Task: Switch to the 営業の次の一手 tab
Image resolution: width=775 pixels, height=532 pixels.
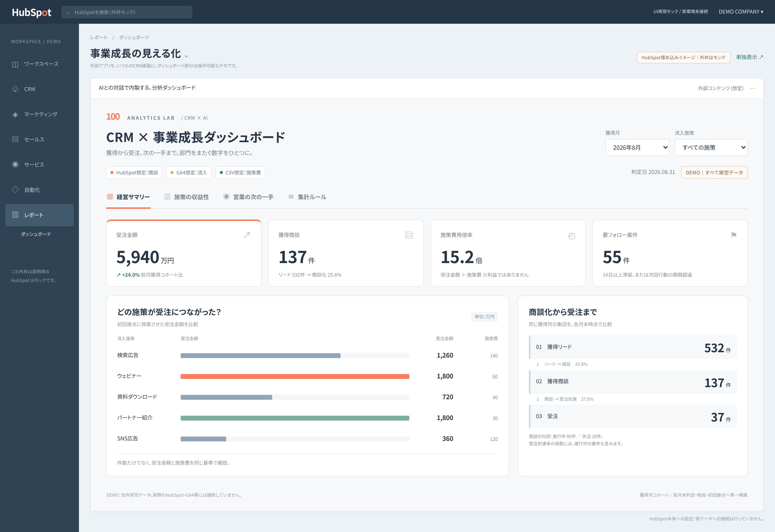Action: (x=248, y=197)
